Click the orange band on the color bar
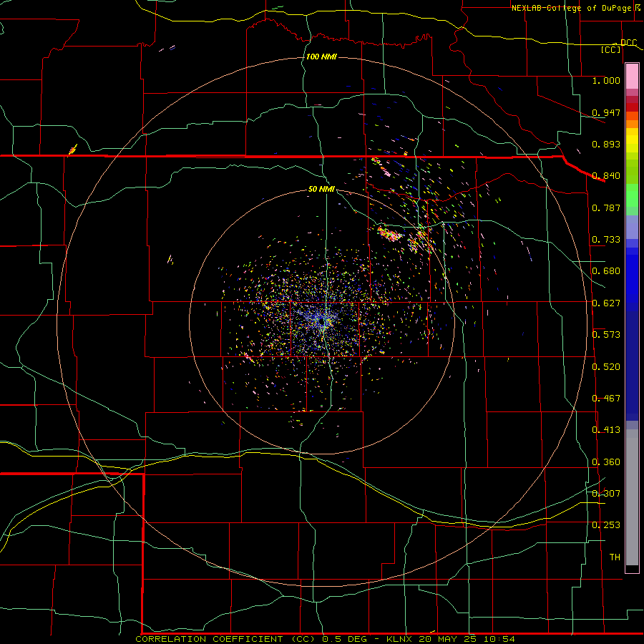 (632, 124)
